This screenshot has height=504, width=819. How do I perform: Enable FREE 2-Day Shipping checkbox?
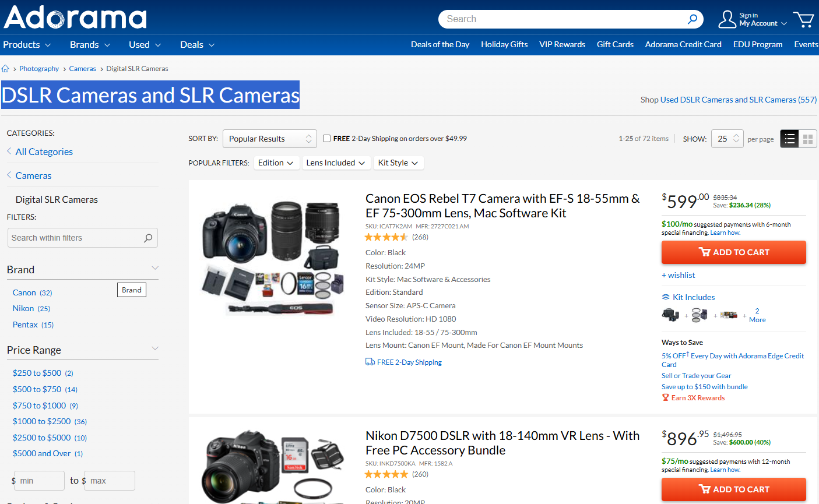pos(327,139)
